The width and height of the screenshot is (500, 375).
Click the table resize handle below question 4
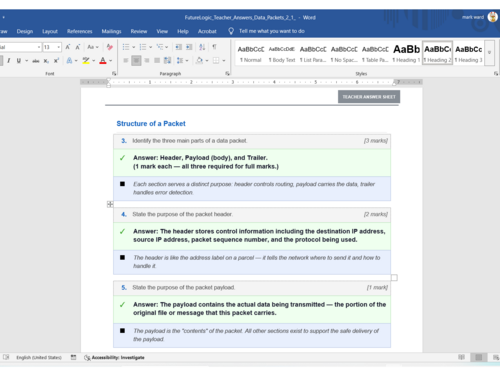394,278
